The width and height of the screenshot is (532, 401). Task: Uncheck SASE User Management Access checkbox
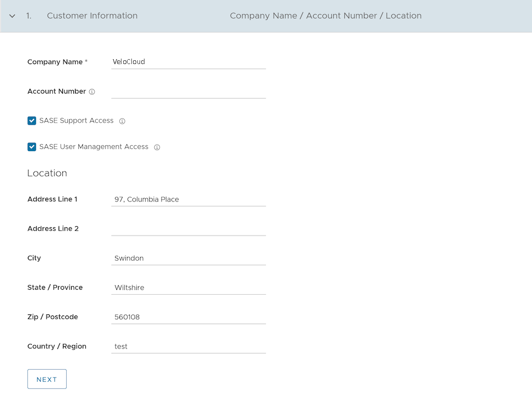[x=32, y=147]
